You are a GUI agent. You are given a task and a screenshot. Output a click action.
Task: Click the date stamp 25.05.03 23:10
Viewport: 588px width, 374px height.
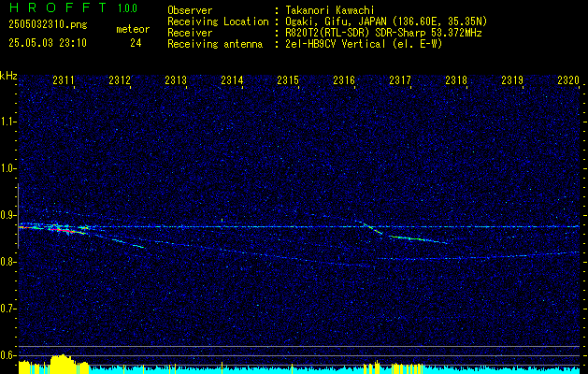coord(48,43)
